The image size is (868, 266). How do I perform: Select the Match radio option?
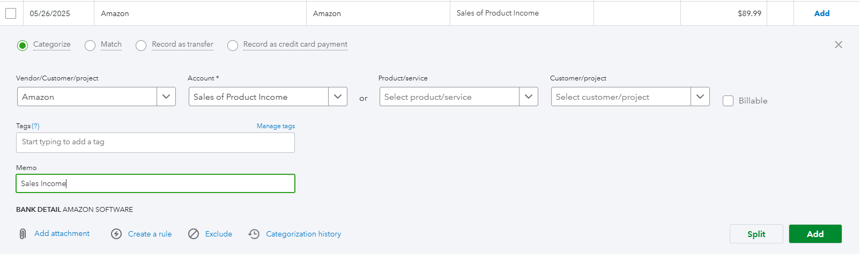(90, 46)
